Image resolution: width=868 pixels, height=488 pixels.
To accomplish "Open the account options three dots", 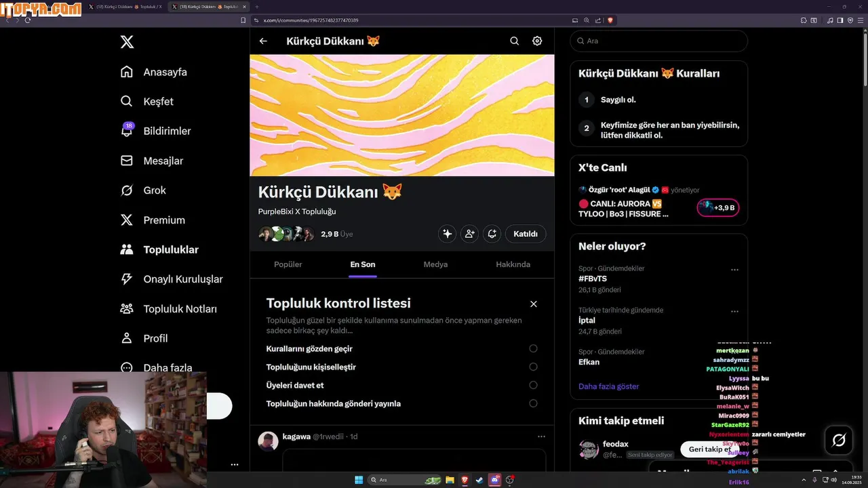I will pyautogui.click(x=235, y=465).
